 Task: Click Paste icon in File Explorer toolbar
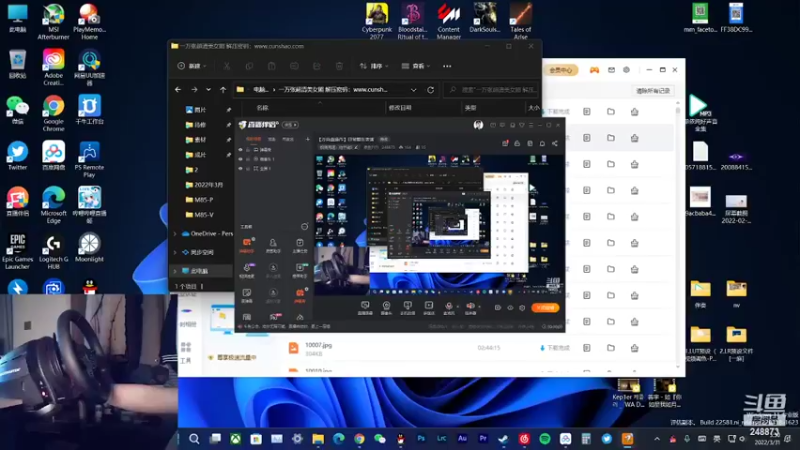click(x=271, y=66)
